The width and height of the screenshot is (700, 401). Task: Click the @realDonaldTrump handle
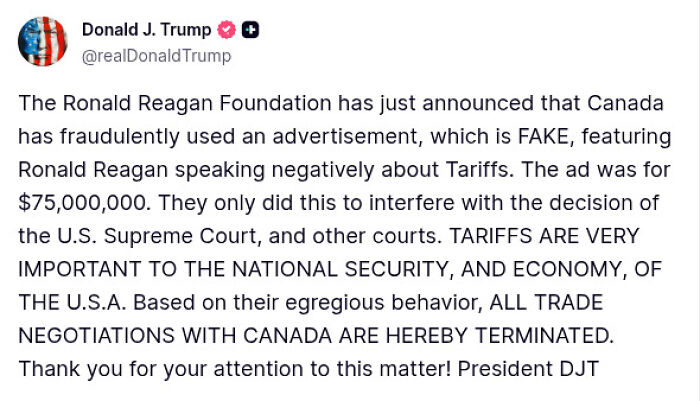click(156, 56)
